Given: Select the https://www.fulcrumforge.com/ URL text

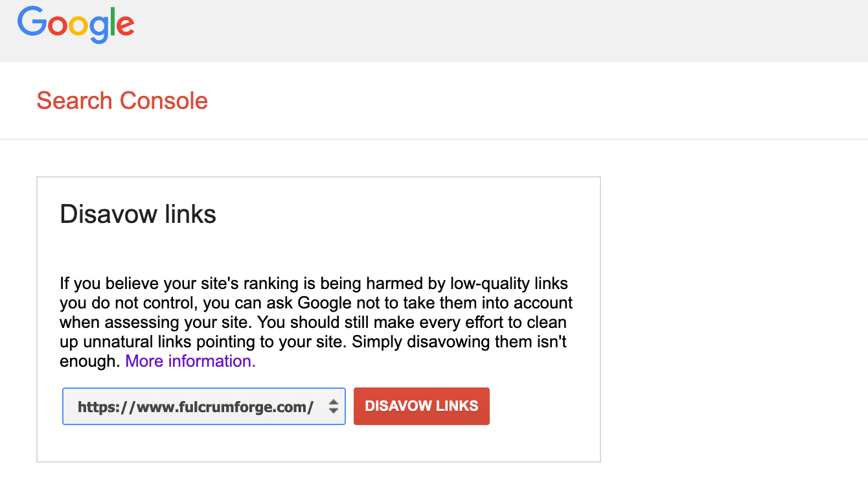Looking at the screenshot, I should pos(196,407).
